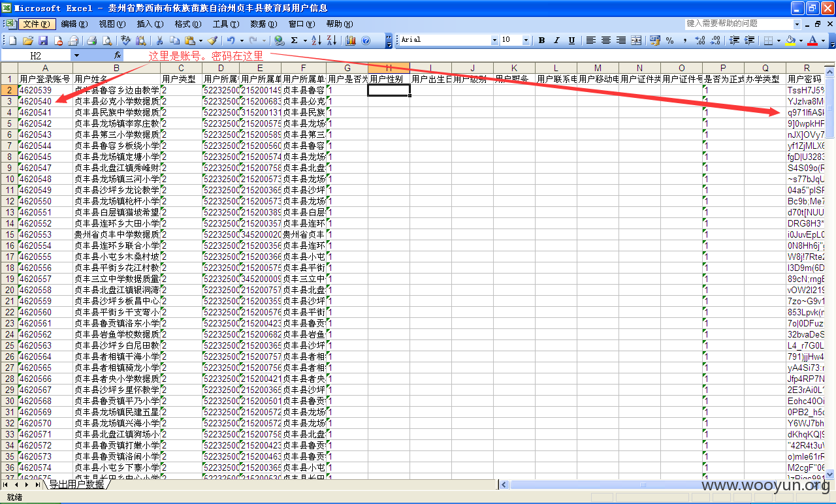Cut selection with the scissors icon
This screenshot has width=836, height=504.
pyautogui.click(x=159, y=40)
